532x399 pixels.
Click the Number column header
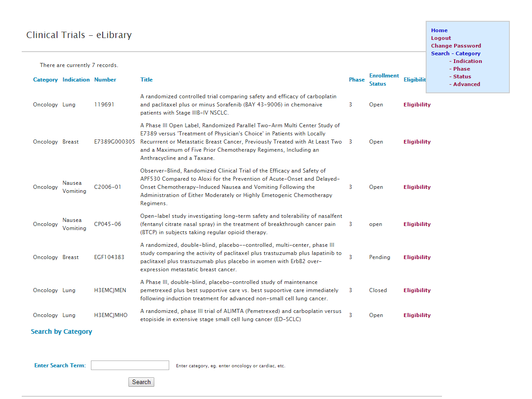click(105, 80)
